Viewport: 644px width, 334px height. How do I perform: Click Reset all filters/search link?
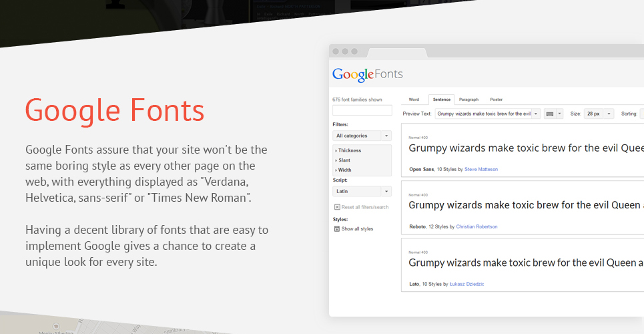pos(365,207)
